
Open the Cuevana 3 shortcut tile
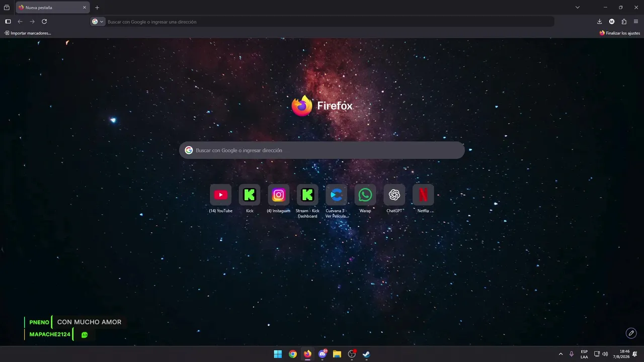tap(337, 195)
